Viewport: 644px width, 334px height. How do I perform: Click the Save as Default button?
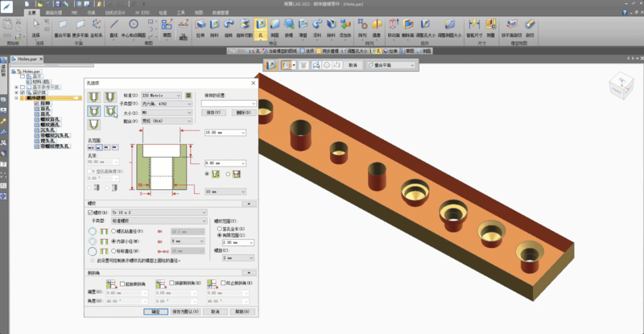[x=184, y=311]
